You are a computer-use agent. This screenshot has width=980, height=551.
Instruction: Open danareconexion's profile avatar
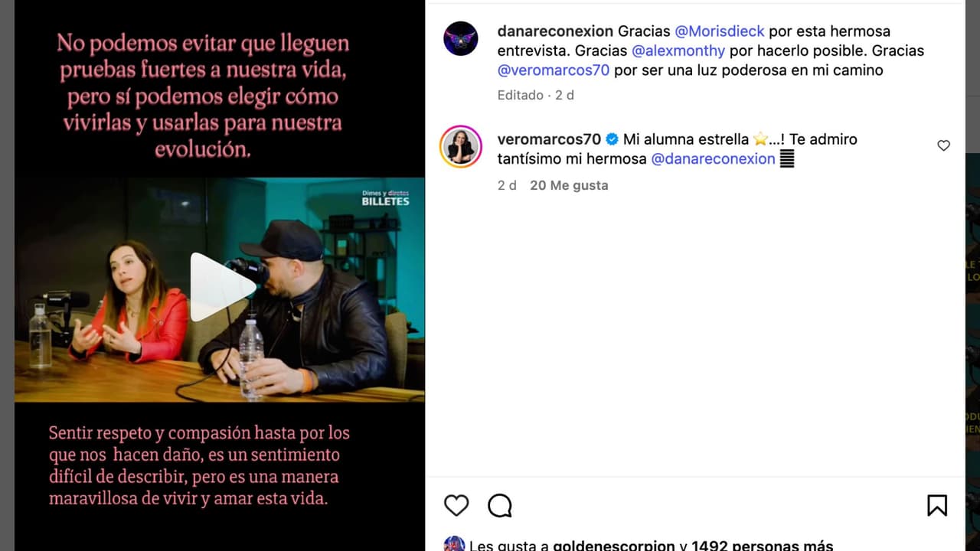(x=461, y=38)
